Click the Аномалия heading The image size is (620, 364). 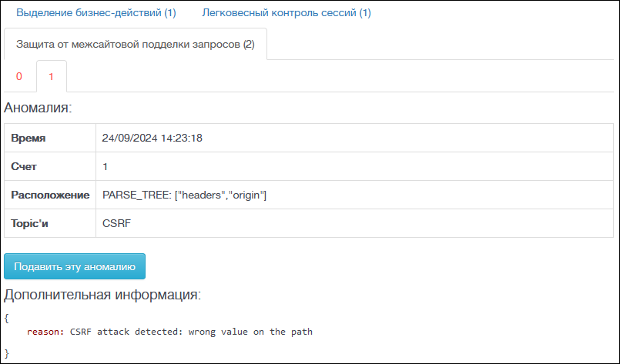tap(38, 108)
